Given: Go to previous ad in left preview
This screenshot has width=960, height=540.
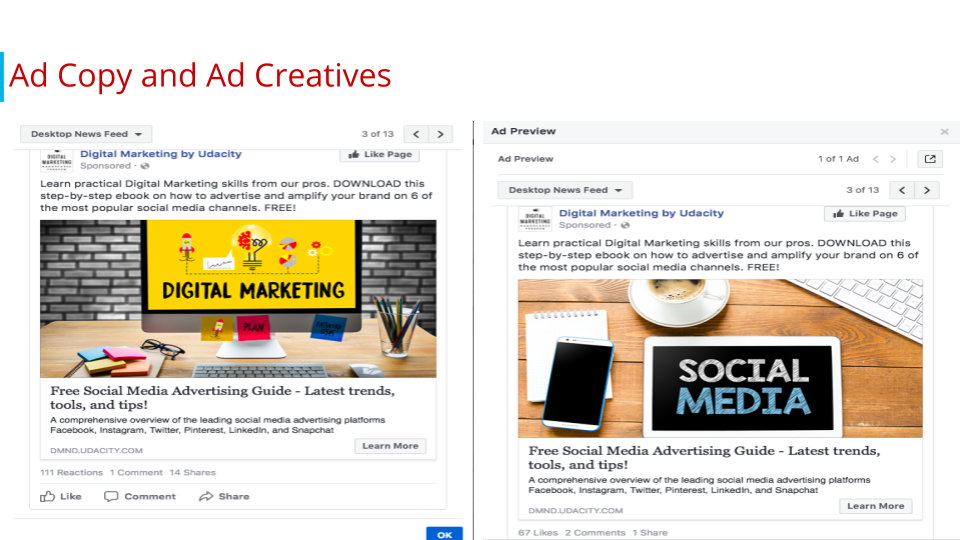Looking at the screenshot, I should (x=416, y=134).
